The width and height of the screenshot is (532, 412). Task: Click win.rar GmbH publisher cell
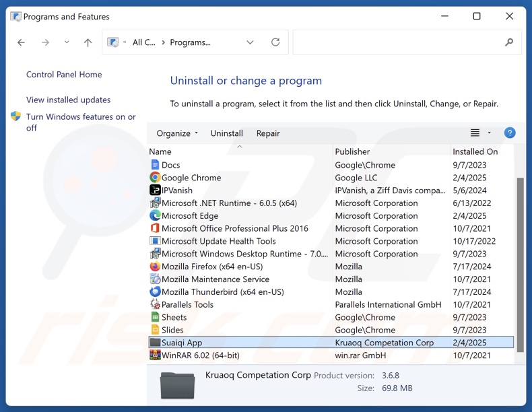pos(360,355)
